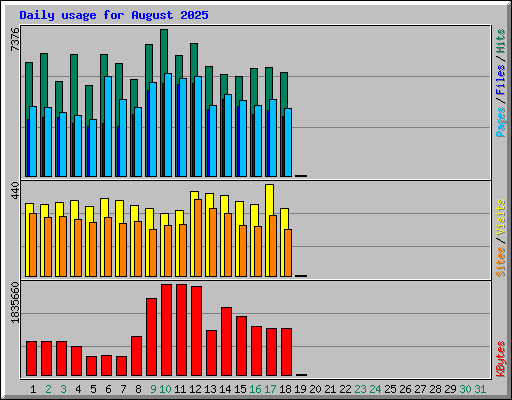Click day label 21 on the x-axis
This screenshot has height=400, width=512.
[330, 389]
